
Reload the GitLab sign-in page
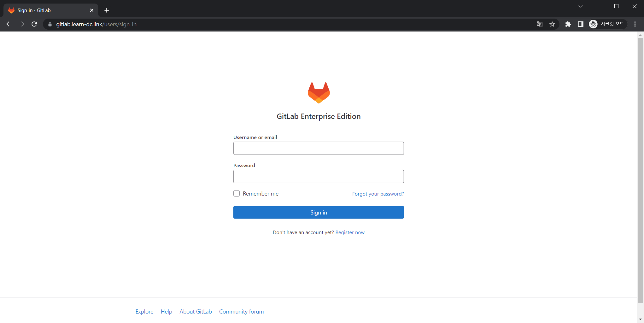pyautogui.click(x=34, y=24)
